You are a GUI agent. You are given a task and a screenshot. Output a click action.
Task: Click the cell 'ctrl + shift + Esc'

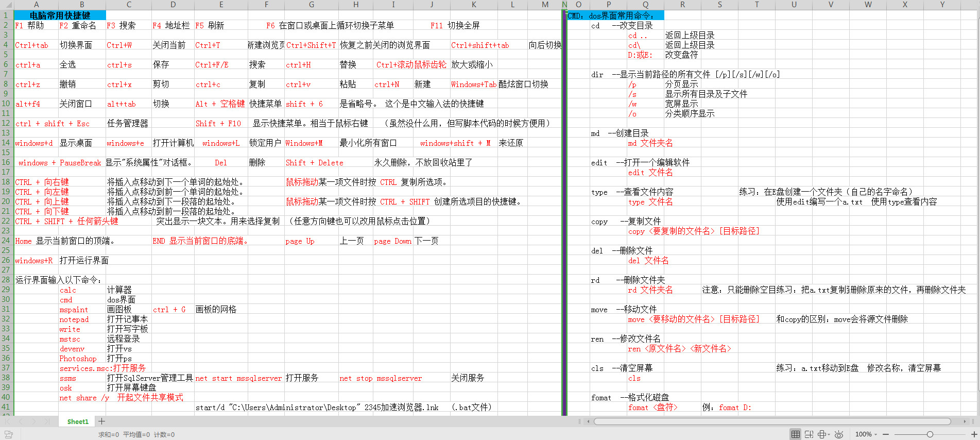click(x=53, y=123)
